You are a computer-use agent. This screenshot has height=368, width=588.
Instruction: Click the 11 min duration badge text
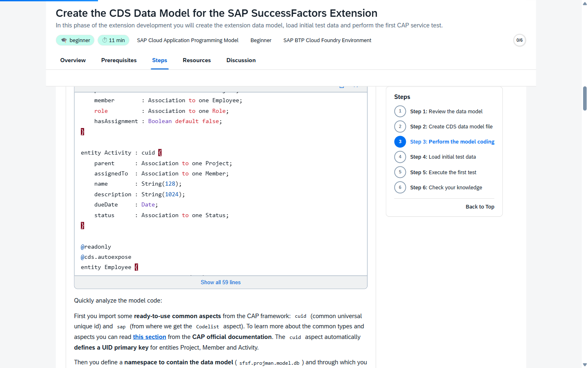tap(117, 40)
